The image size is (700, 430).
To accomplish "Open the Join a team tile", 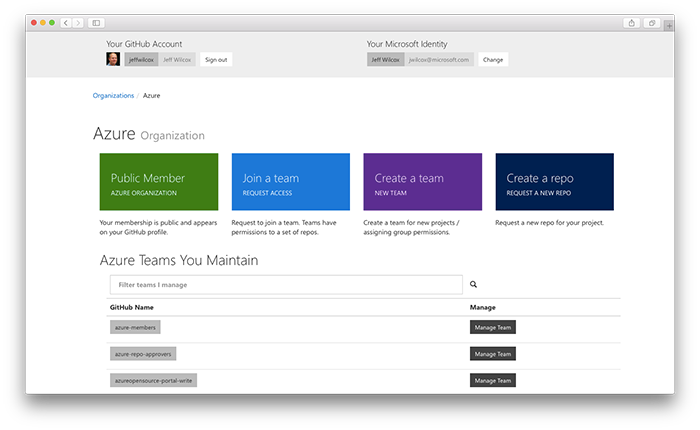I will (x=291, y=182).
